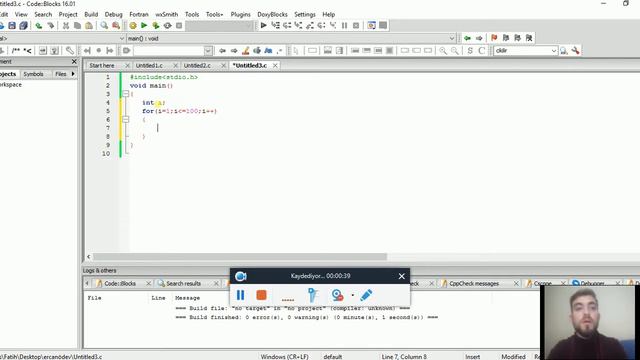Viewport: 640px width, 360px height.
Task: Open the Search results log tab
Action: pos(183,283)
